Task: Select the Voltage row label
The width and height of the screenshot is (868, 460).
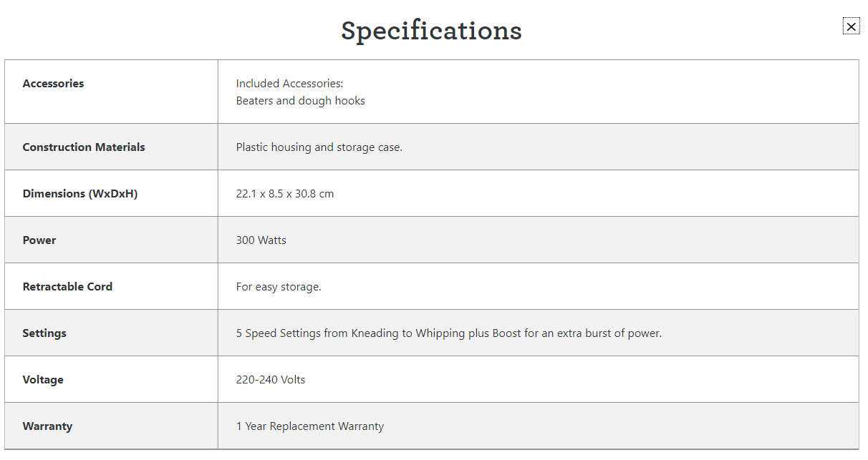Action: (43, 380)
